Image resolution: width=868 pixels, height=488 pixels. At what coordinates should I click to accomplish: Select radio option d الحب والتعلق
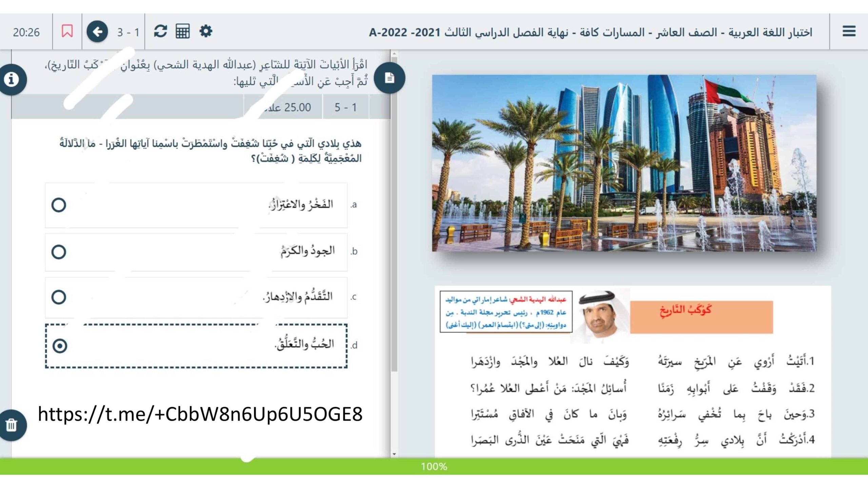[60, 346]
